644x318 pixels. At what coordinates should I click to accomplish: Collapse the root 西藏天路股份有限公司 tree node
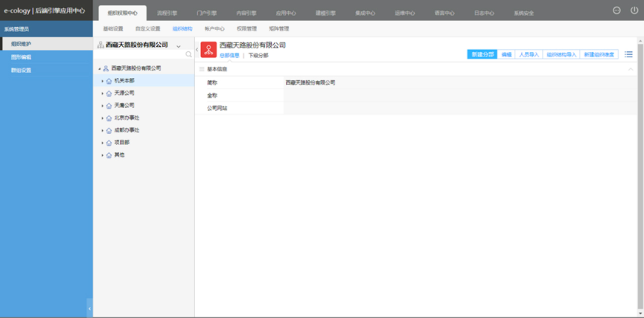click(100, 68)
